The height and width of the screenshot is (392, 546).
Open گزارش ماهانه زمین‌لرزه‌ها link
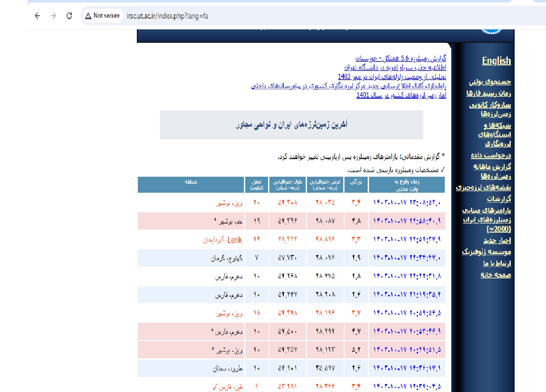[x=492, y=171]
